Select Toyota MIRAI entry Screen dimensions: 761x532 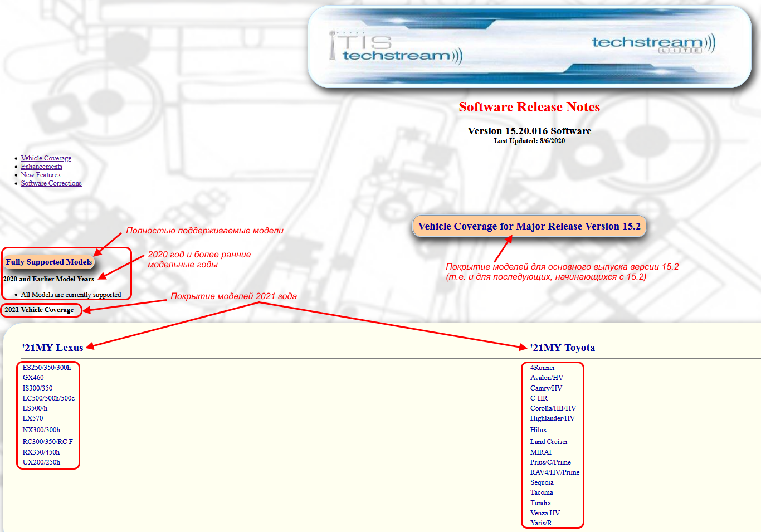(541, 452)
